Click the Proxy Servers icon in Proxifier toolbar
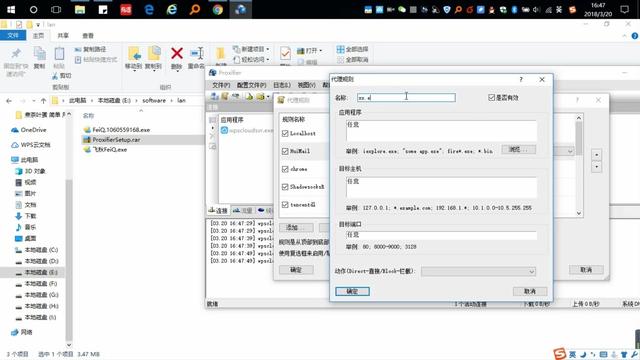640x360 pixels. [214, 96]
